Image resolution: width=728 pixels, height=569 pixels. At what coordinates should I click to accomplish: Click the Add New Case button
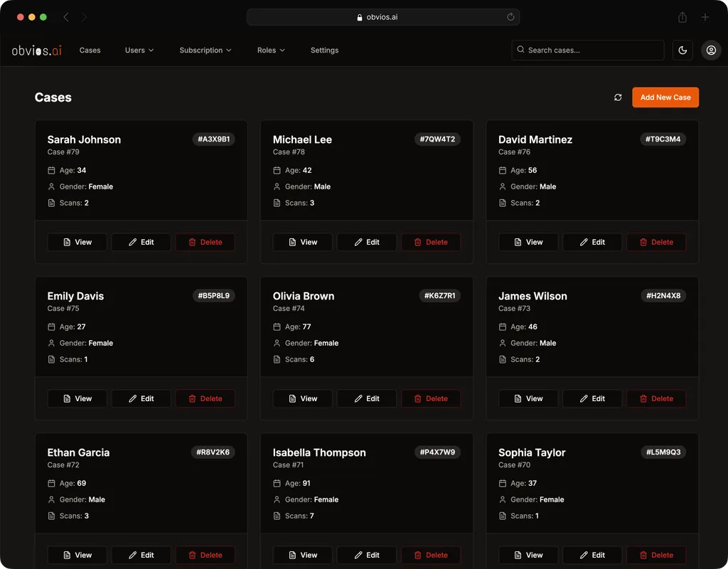pyautogui.click(x=665, y=97)
